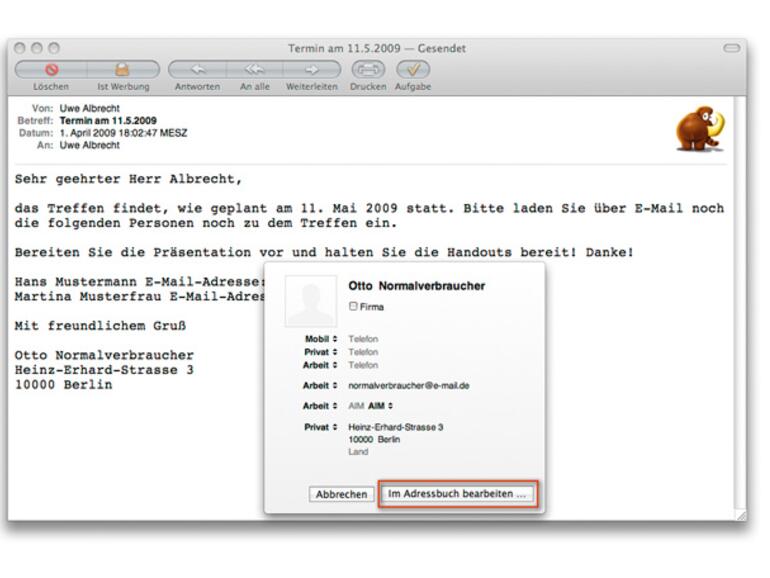
Task: Click the Land country field
Action: click(x=358, y=452)
